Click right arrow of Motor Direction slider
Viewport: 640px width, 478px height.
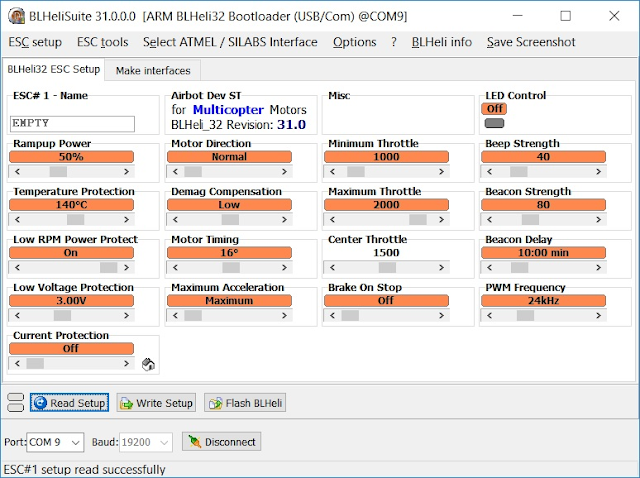click(284, 172)
